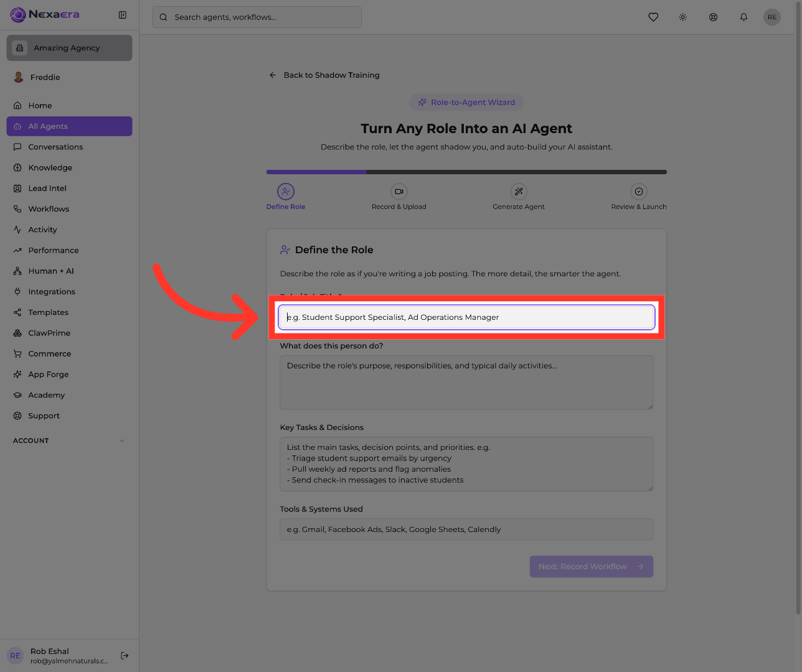This screenshot has height=672, width=802.
Task: Open App Forge in the sidebar
Action: 69,375
